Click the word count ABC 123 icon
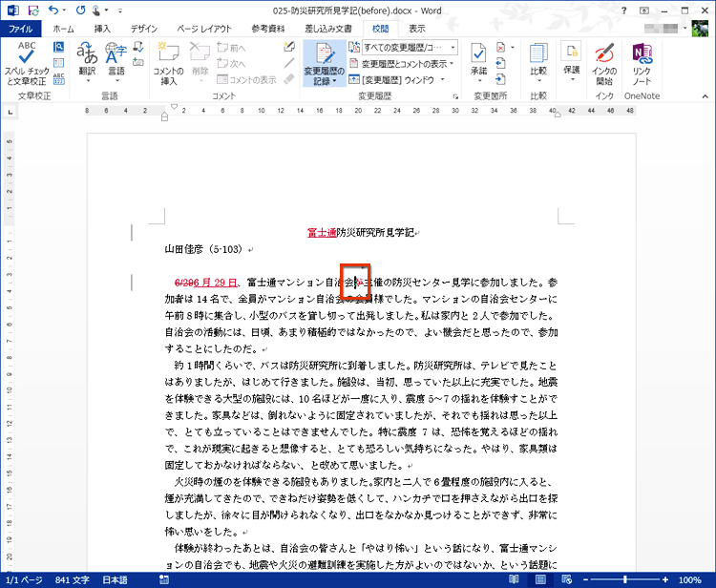This screenshot has height=588, width=716. coord(58,78)
